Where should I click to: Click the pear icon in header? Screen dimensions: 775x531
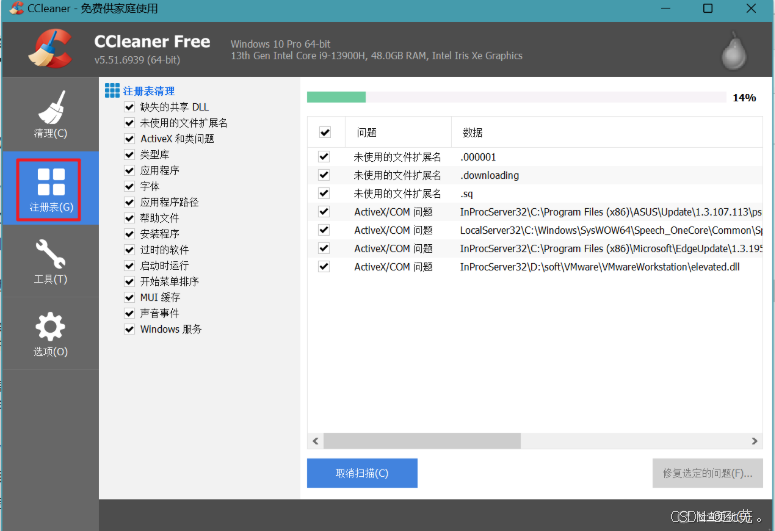point(734,51)
